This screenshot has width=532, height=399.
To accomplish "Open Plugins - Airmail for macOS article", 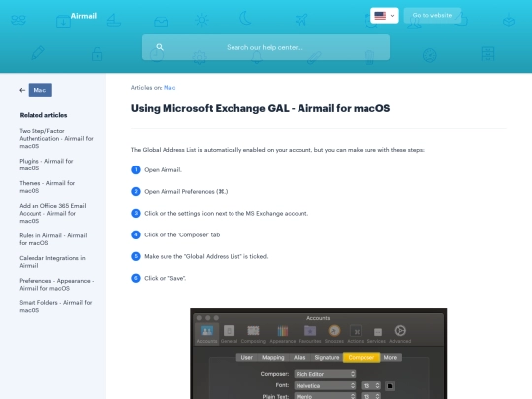I will 46,165.
